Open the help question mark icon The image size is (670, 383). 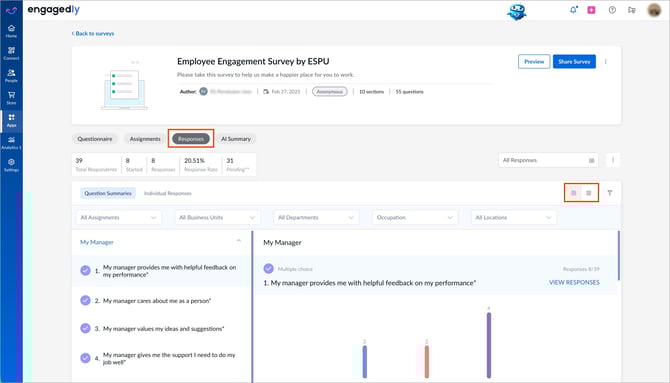pos(612,9)
